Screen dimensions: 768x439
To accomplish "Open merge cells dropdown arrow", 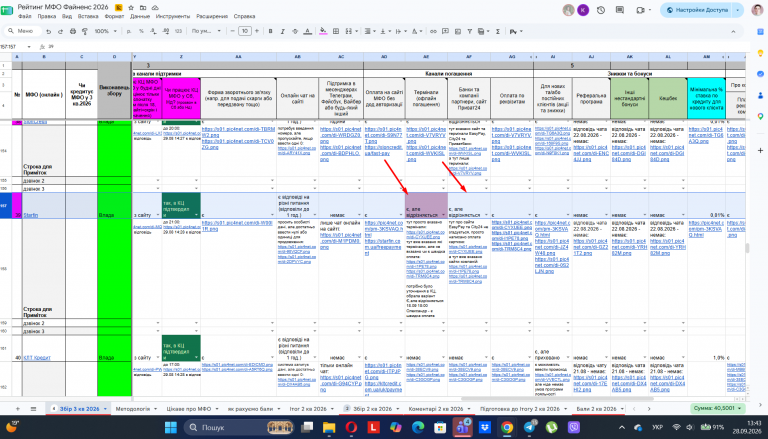I will [x=356, y=31].
